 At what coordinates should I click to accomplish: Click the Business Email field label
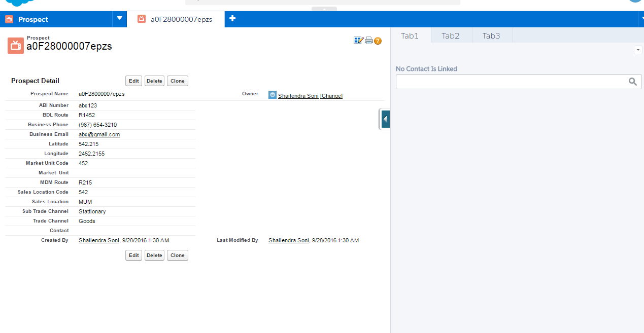tap(49, 134)
